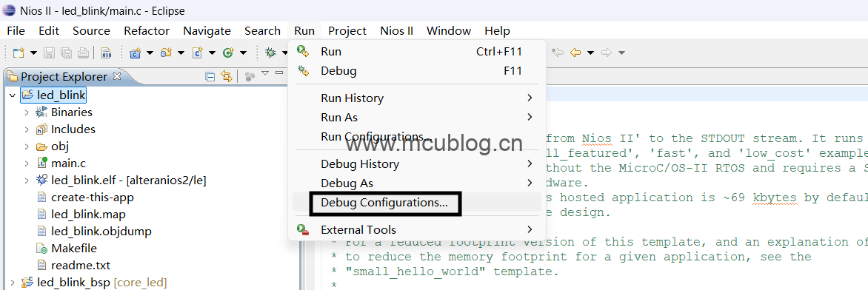Expand the Binaries tree node

pyautogui.click(x=26, y=112)
